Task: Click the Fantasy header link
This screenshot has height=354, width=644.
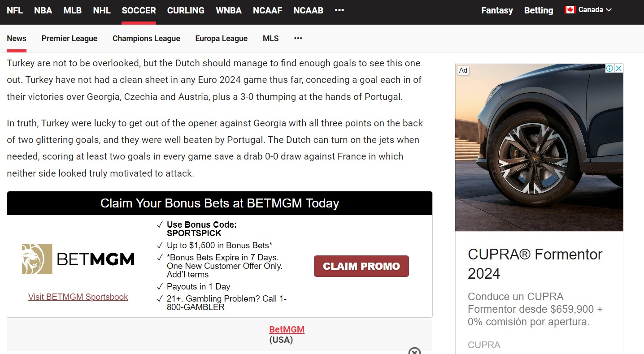Action: tap(497, 10)
